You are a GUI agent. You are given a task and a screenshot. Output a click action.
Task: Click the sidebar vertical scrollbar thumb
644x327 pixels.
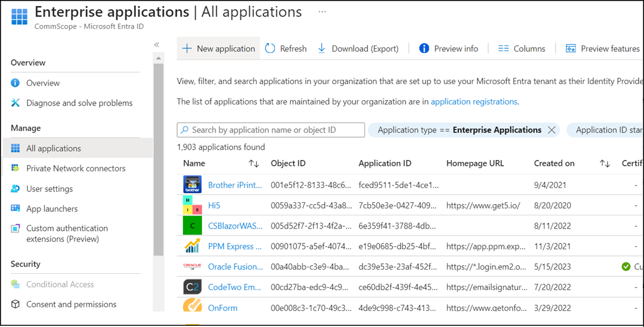click(158, 159)
